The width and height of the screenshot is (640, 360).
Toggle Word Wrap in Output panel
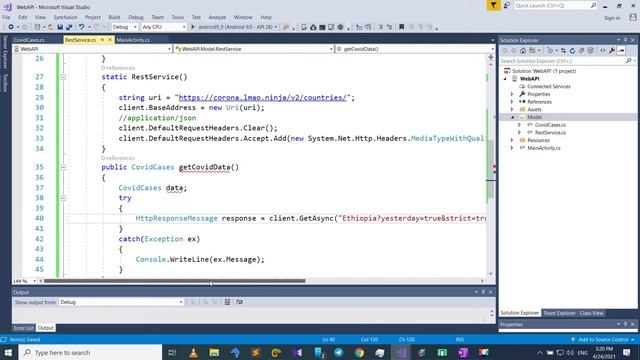(x=240, y=302)
